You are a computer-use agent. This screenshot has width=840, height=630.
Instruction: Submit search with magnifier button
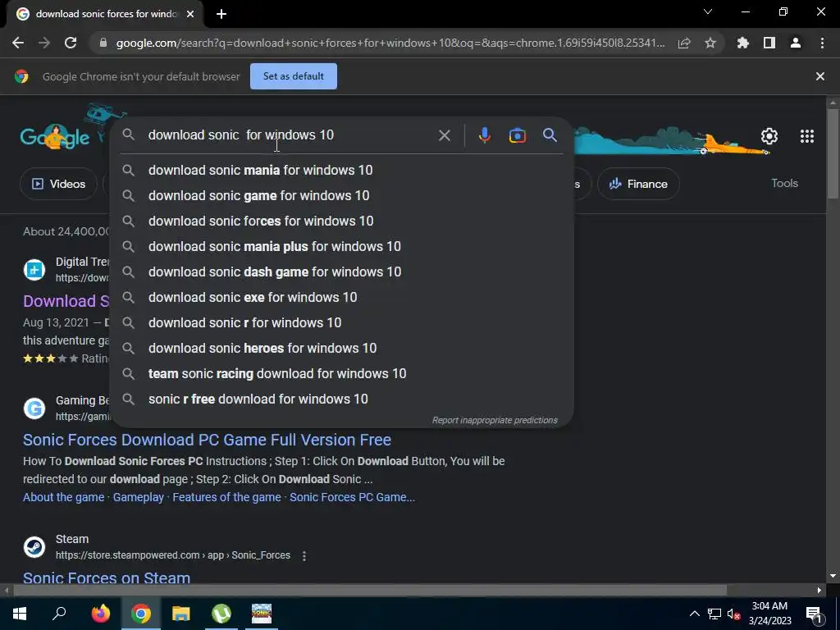coord(550,135)
